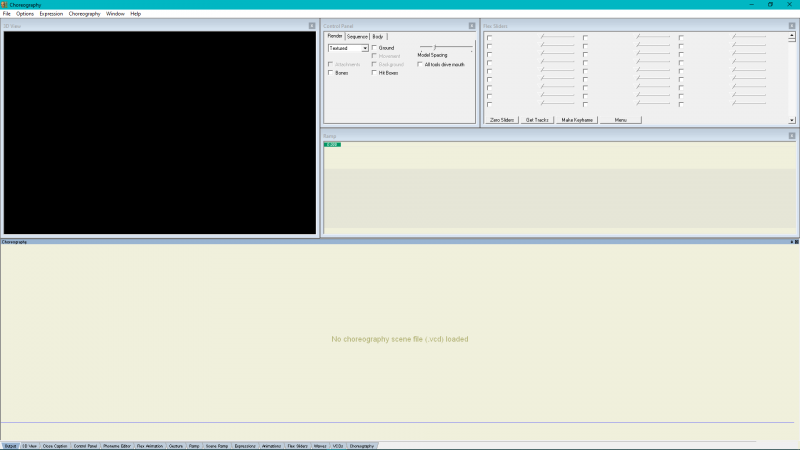This screenshot has height=450, width=800.
Task: Close the Flex Sliders panel
Action: pyautogui.click(x=792, y=26)
